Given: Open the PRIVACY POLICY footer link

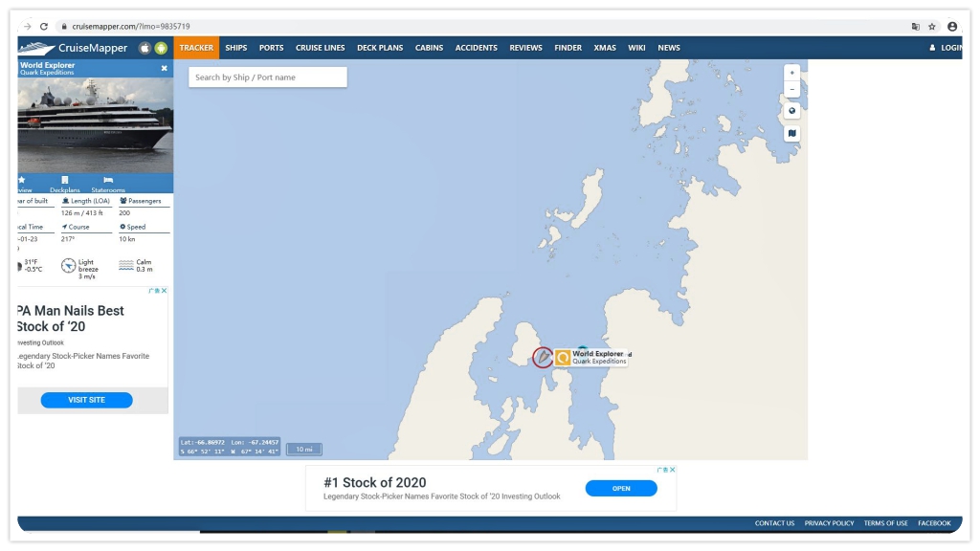Looking at the screenshot, I should pos(830,523).
